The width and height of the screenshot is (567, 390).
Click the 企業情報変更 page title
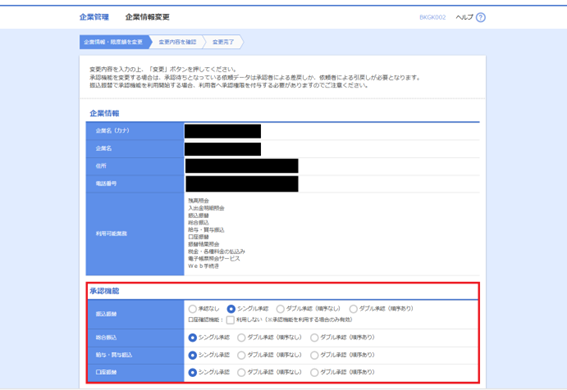click(x=147, y=17)
